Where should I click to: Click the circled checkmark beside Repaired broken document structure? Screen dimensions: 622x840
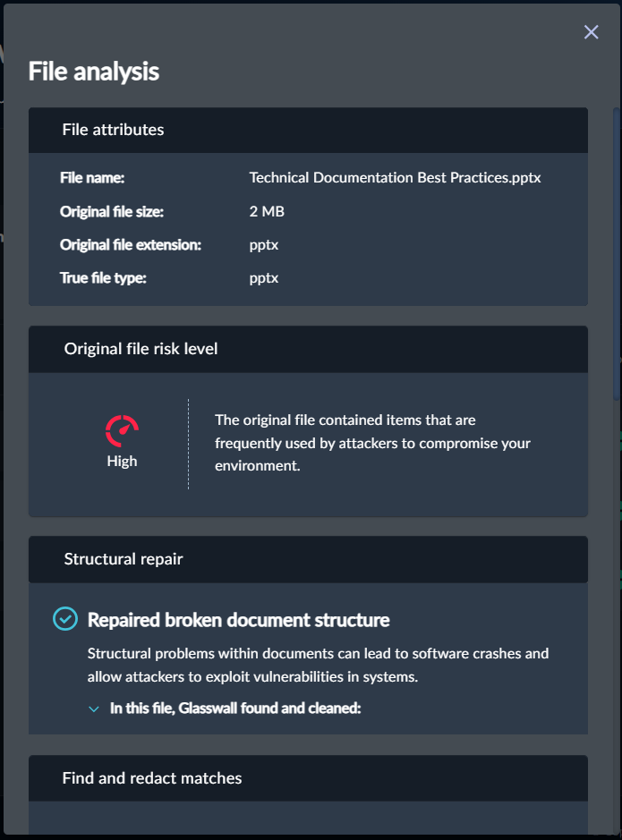(65, 619)
